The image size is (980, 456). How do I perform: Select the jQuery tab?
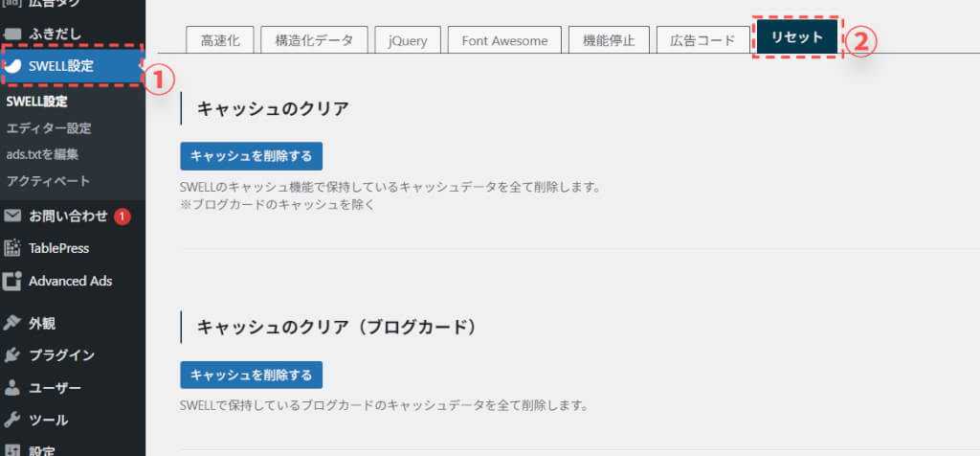[408, 40]
